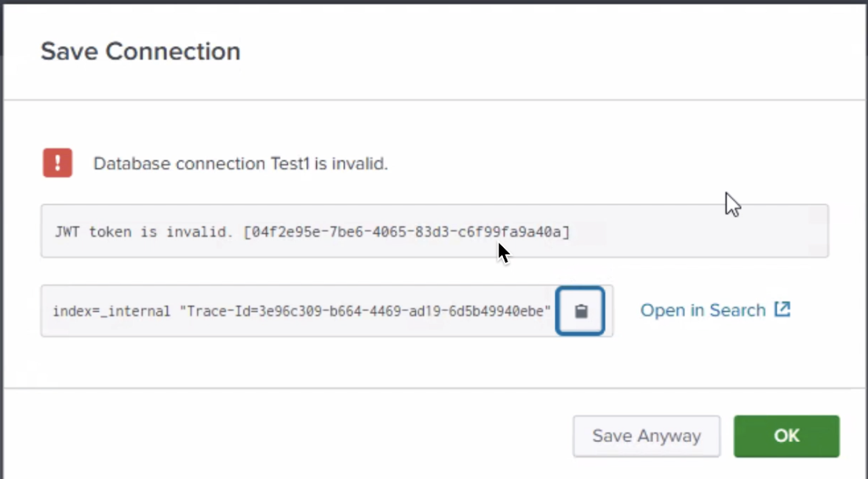Copy the trace query with the clipboard icon
The width and height of the screenshot is (868, 479).
[580, 311]
